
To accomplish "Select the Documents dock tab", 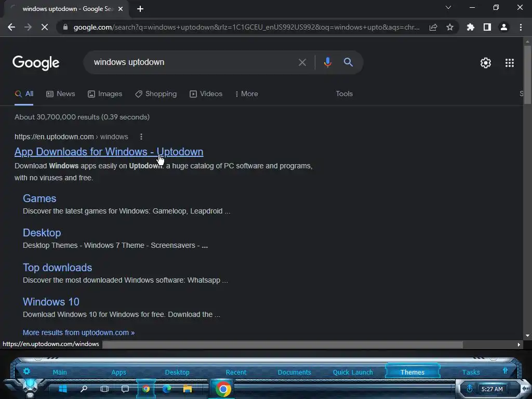I will 295,372.
